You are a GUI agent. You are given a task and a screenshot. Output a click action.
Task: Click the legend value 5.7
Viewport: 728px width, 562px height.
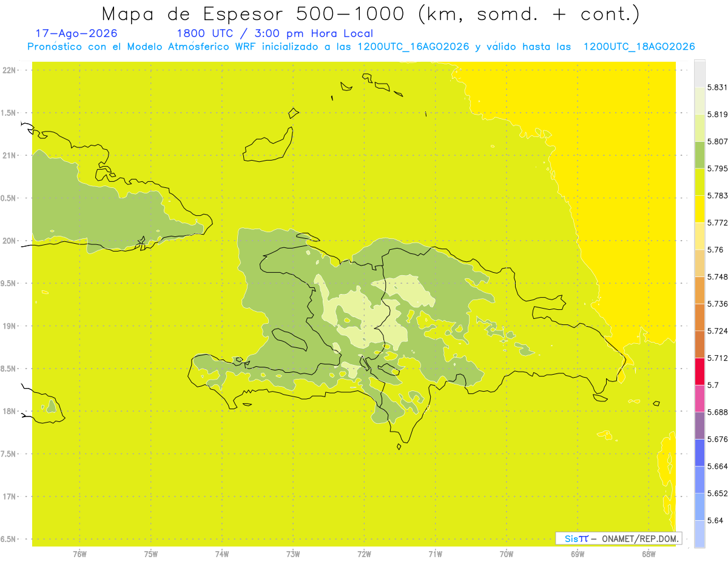[712, 385]
